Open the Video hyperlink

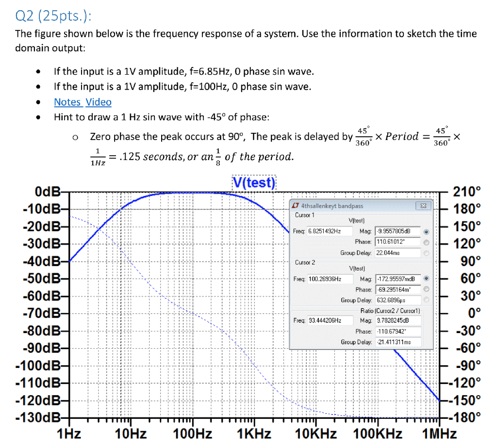[x=99, y=102]
